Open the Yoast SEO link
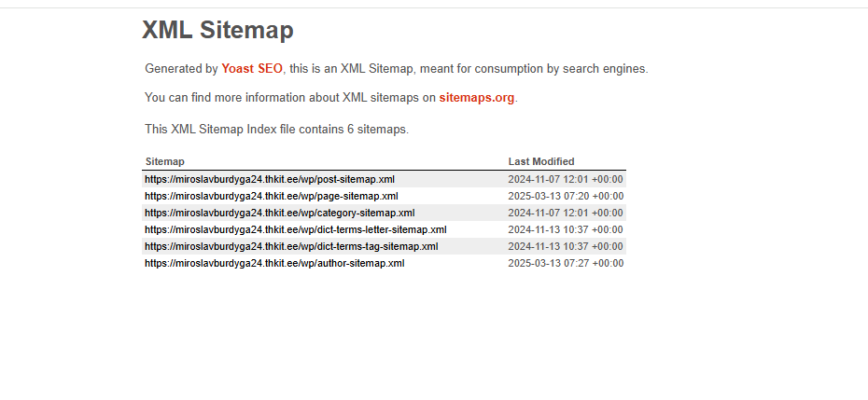Screen dimensions: 868x400 [252, 69]
